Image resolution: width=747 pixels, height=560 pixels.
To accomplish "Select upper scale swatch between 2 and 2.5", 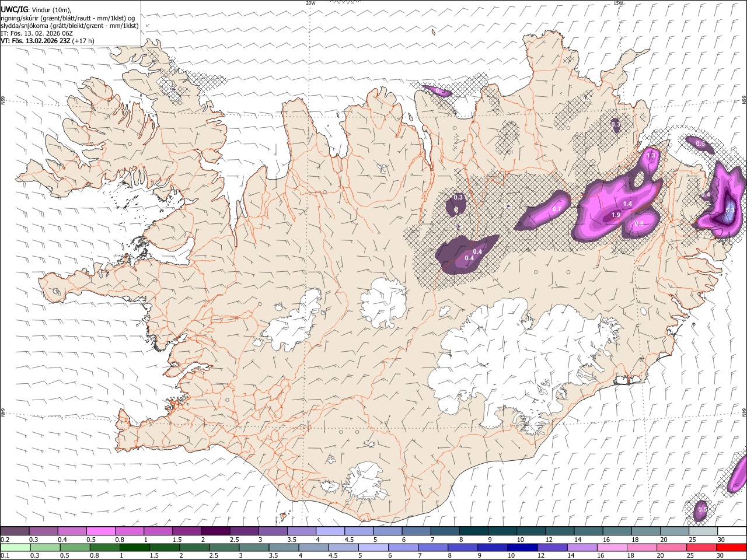I will [x=215, y=531].
